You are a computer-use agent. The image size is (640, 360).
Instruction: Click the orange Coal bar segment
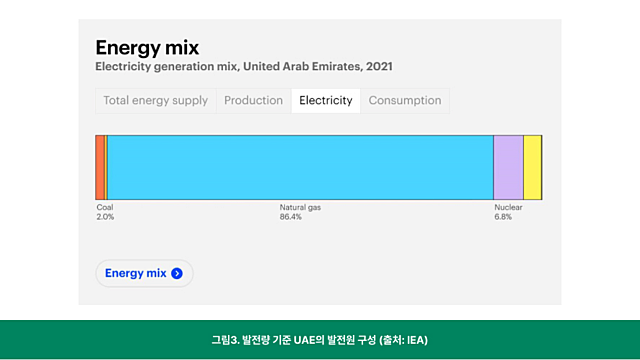(100, 167)
